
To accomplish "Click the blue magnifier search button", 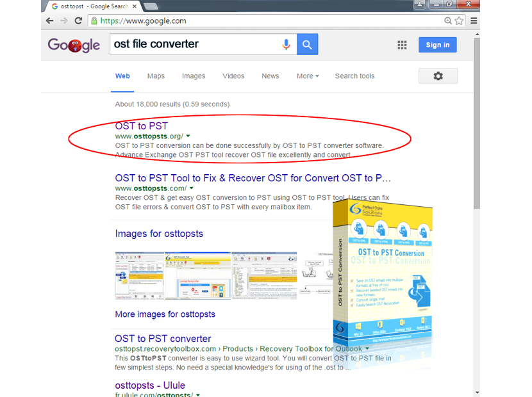I will (x=308, y=44).
